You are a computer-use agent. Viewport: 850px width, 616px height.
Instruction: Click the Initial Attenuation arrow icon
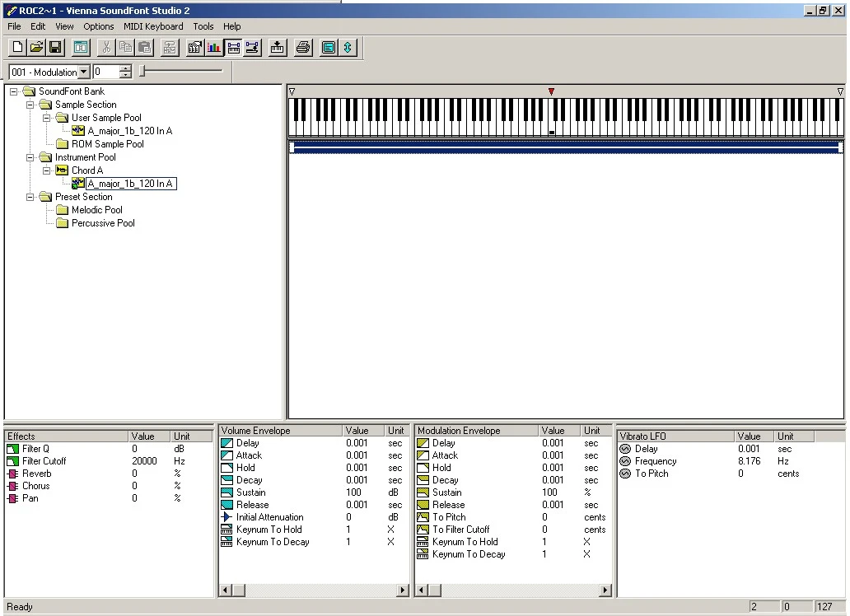tap(227, 517)
